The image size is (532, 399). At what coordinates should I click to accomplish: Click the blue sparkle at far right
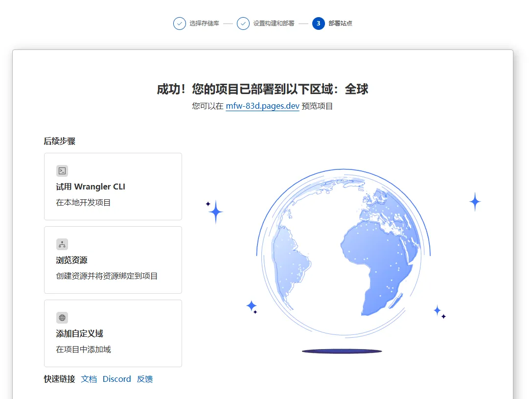(475, 202)
